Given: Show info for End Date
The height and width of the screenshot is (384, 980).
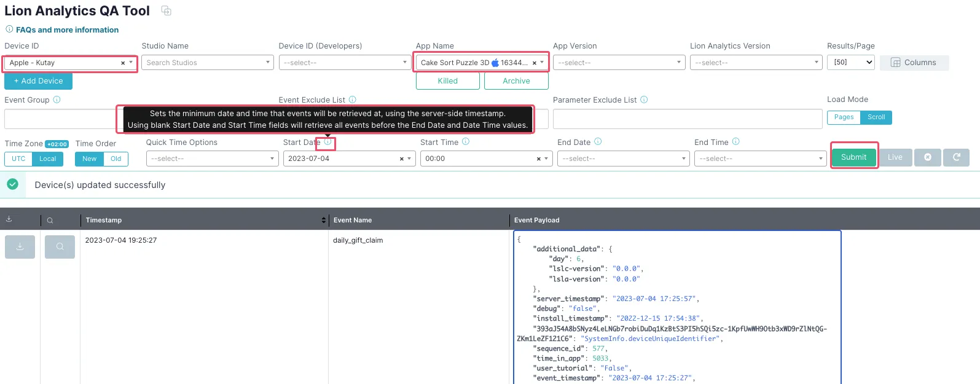Looking at the screenshot, I should coord(598,141).
